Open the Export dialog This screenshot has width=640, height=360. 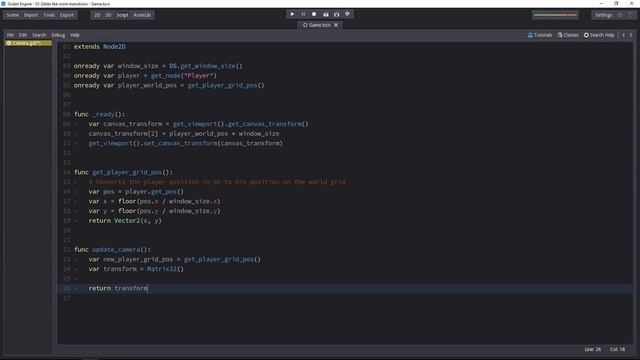[67, 15]
